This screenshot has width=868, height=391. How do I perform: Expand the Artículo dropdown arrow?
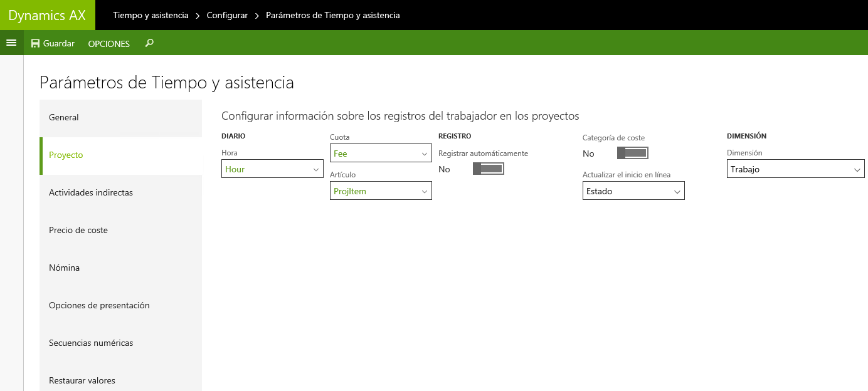click(x=425, y=191)
